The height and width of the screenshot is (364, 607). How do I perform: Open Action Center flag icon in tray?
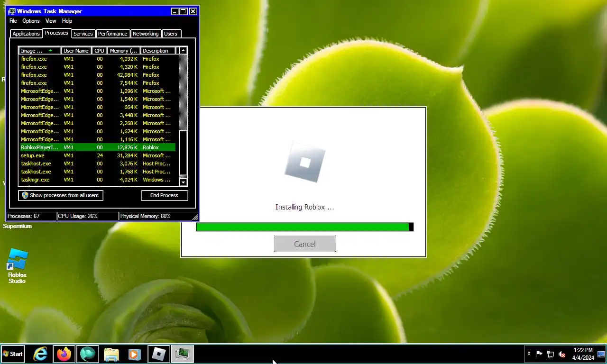point(539,354)
